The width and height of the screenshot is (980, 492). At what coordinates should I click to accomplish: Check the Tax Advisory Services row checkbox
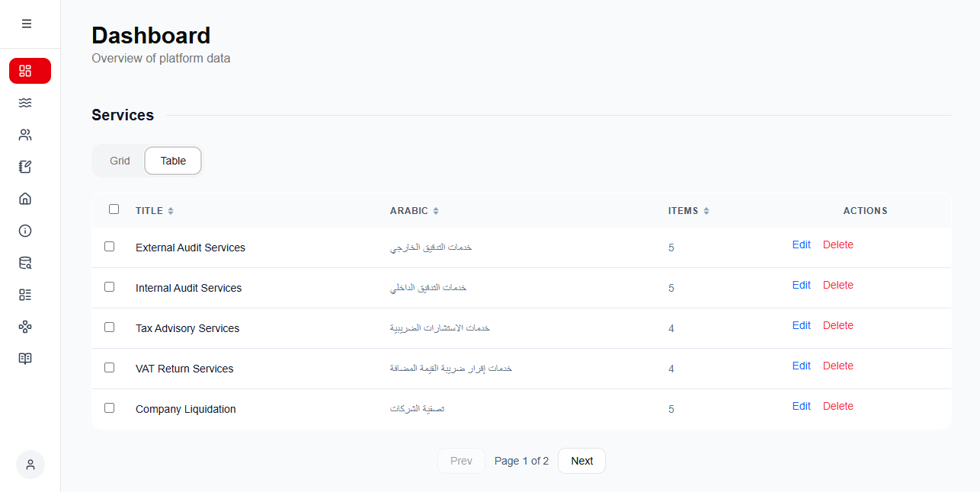(110, 327)
